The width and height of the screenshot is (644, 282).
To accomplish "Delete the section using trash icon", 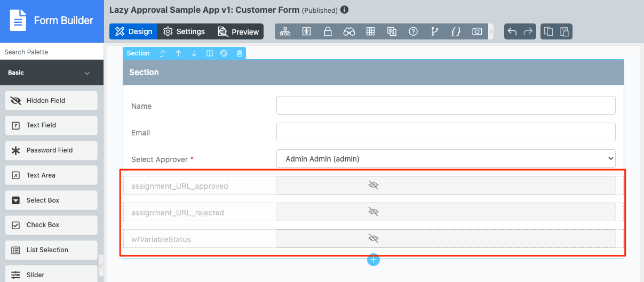I will 240,53.
